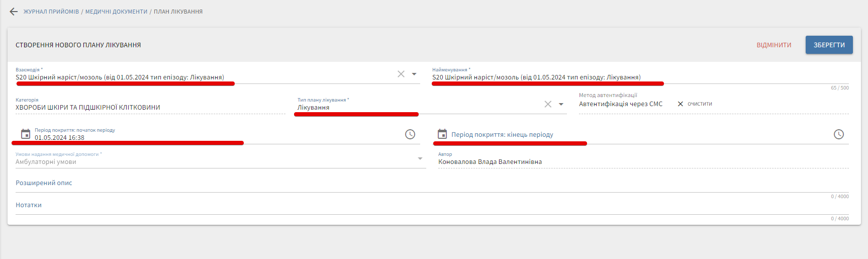Open Умови надання медичної допомоги dropdown
This screenshot has height=259, width=868.
tap(420, 159)
